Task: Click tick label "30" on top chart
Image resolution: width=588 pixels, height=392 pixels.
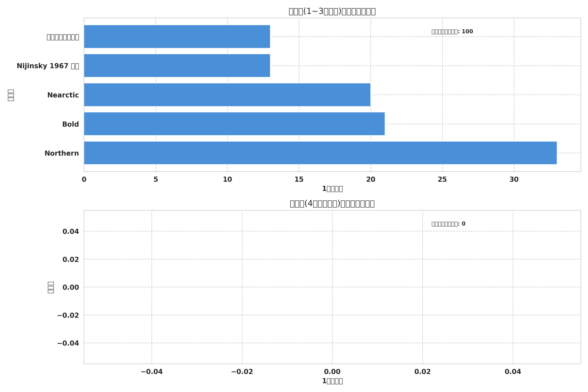Action: 514,180
